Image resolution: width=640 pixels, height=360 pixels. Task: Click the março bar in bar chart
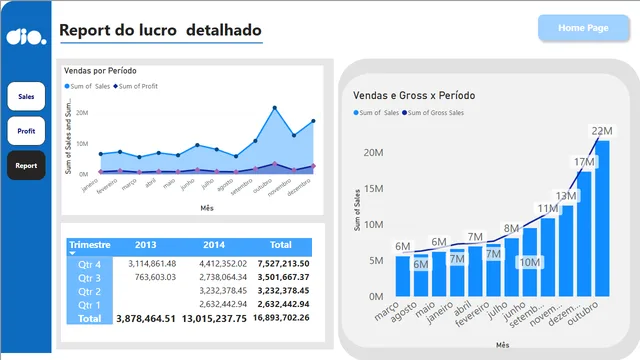pos(402,276)
